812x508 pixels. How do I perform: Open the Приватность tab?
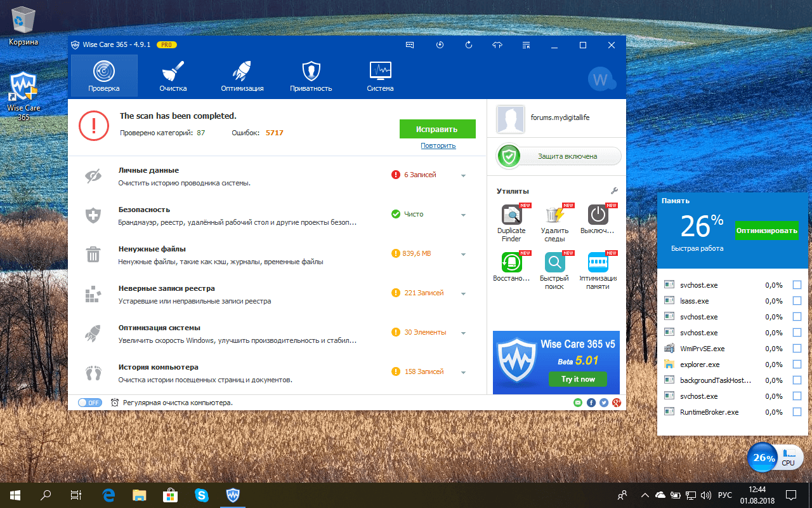tap(311, 76)
